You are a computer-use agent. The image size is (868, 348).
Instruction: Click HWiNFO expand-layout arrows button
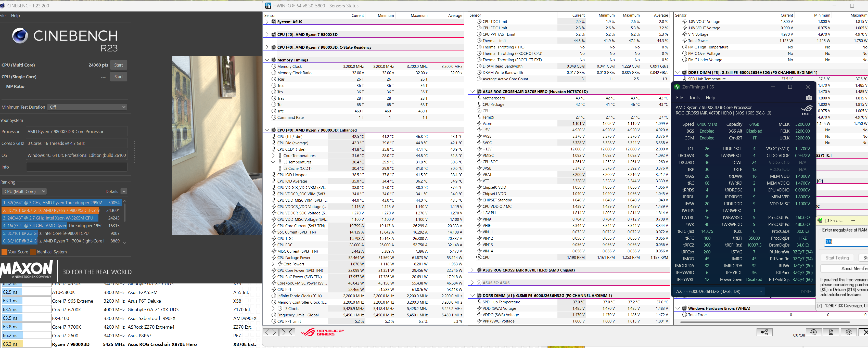(x=271, y=332)
